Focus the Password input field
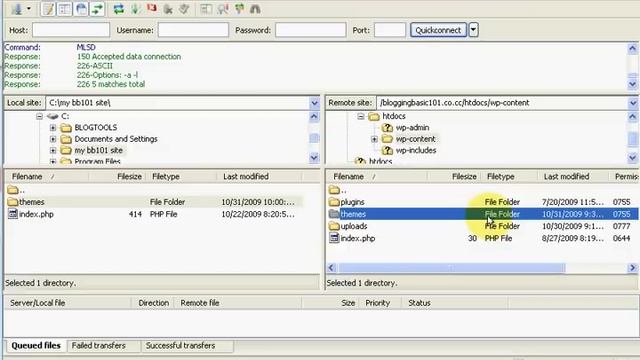The height and width of the screenshot is (360, 640). coord(311,30)
